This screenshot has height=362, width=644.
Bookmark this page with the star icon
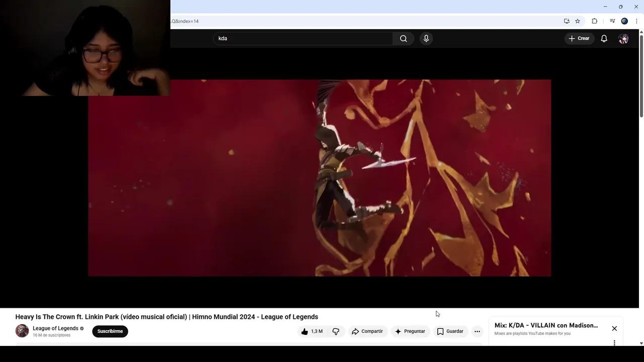578,21
